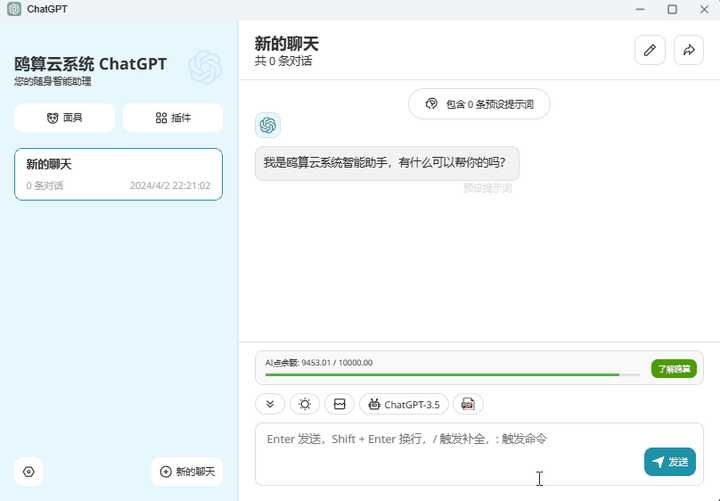
Task: Minimize the ChatGPT window
Action: tap(640, 9)
